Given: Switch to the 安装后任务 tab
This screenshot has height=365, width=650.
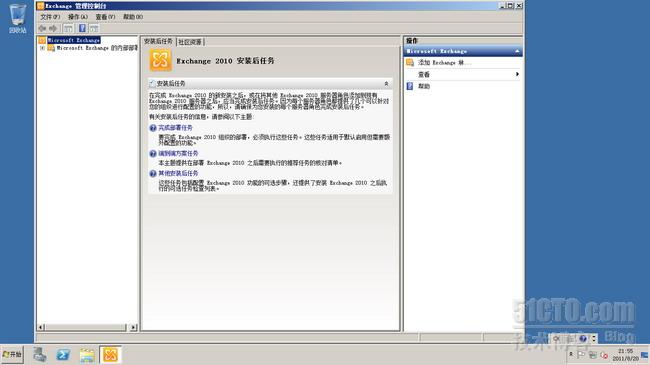Looking at the screenshot, I should pyautogui.click(x=158, y=41).
